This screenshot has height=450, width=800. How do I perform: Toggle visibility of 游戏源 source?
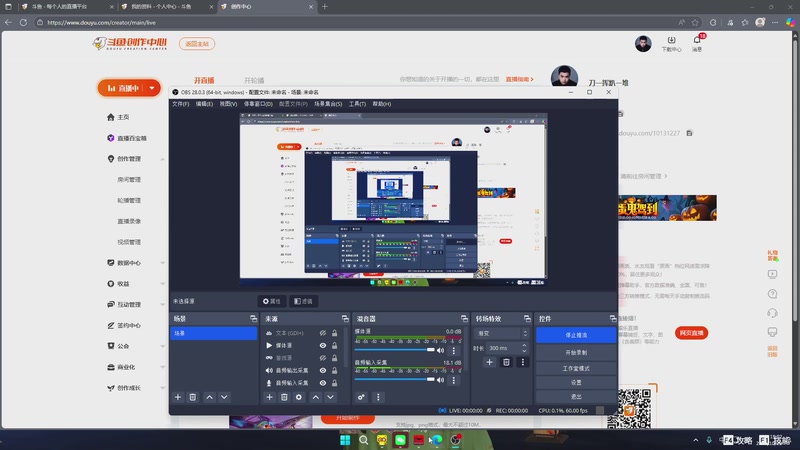pos(323,358)
